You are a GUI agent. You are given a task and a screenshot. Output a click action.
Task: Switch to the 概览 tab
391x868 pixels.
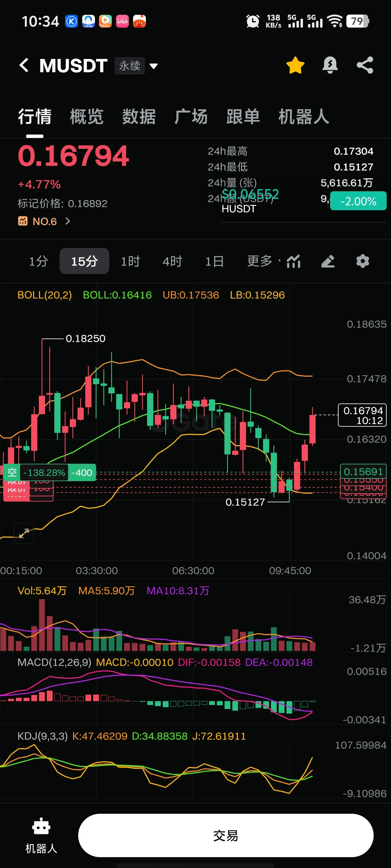87,117
